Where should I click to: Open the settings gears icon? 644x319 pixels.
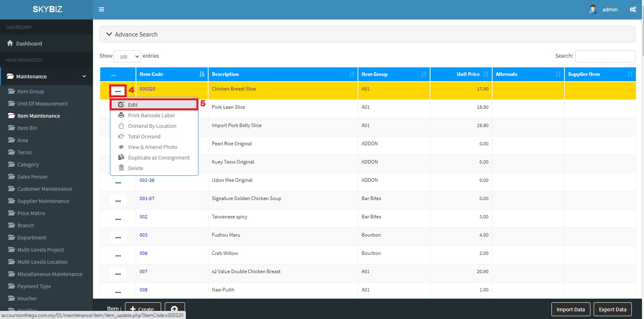(633, 9)
